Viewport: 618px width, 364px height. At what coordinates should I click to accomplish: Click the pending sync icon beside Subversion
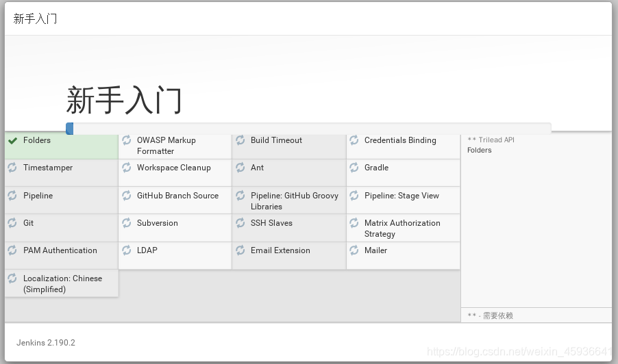[127, 223]
